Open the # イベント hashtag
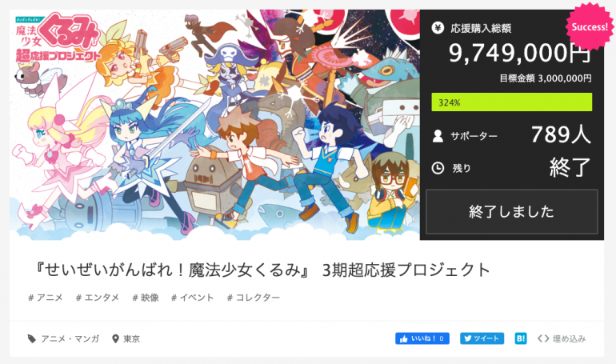Screen dimensions: 616x364 click(193, 298)
